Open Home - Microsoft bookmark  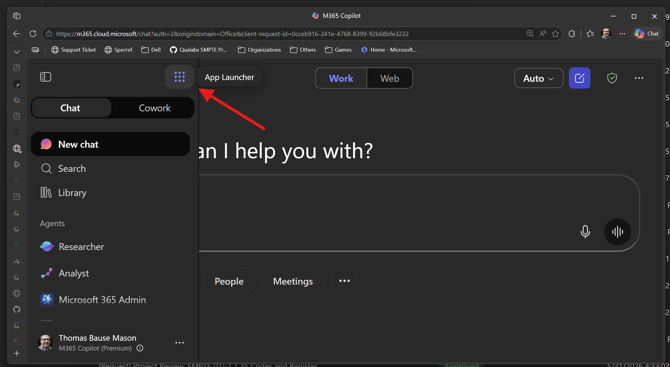pyautogui.click(x=388, y=50)
